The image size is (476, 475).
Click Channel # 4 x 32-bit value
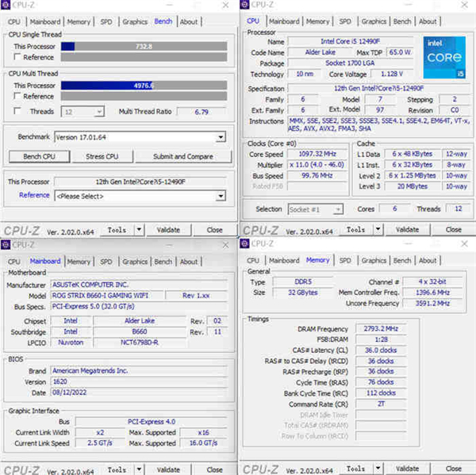click(x=432, y=282)
